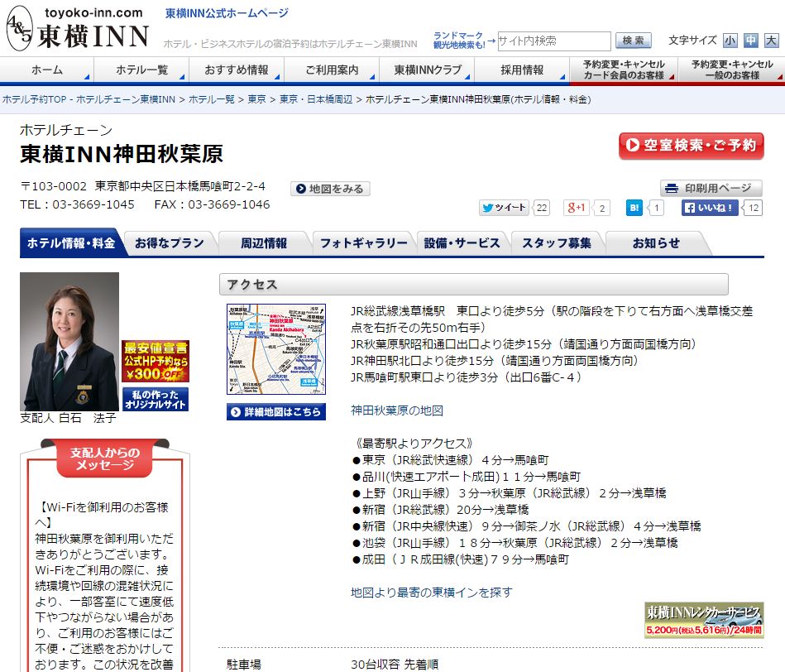
Task: Click the アクセス section header
Action: [x=474, y=285]
